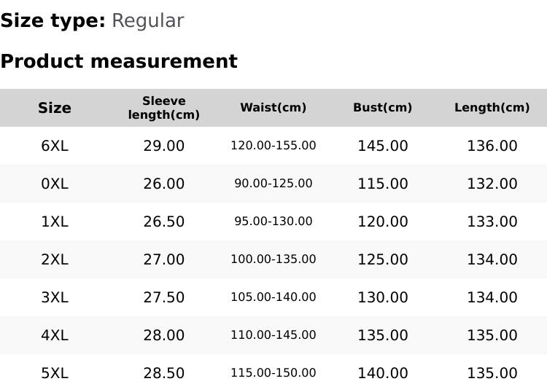Select the 1XL size row label
547x392 pixels.
tap(55, 222)
